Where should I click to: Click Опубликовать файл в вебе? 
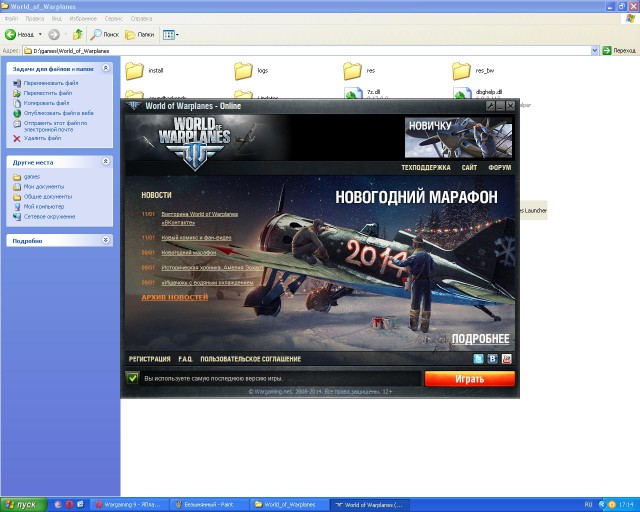coord(59,113)
